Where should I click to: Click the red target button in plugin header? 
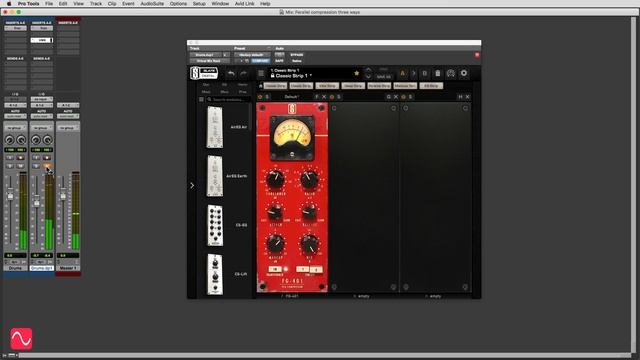477,55
